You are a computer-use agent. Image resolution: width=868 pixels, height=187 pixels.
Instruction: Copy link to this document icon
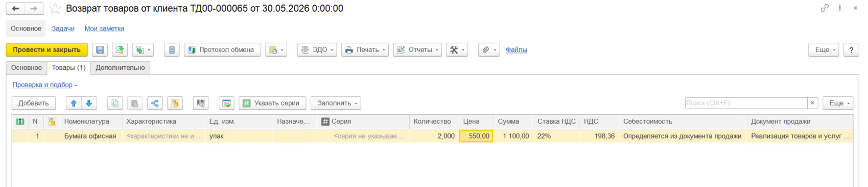tap(825, 8)
